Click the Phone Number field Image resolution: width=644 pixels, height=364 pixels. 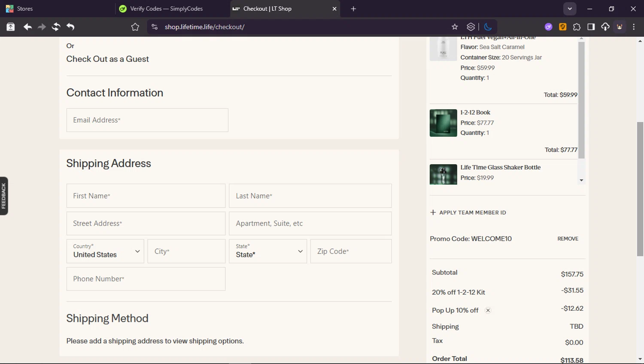[146, 279]
